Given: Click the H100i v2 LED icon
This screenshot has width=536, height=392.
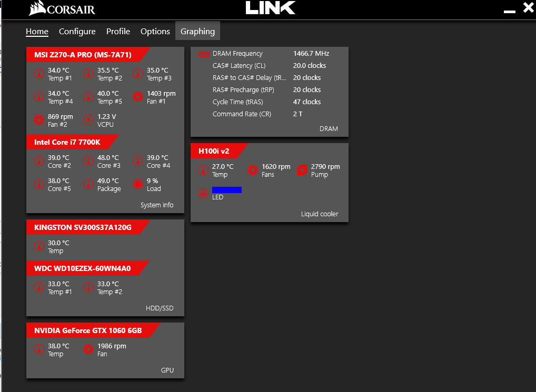Looking at the screenshot, I should pos(203,193).
